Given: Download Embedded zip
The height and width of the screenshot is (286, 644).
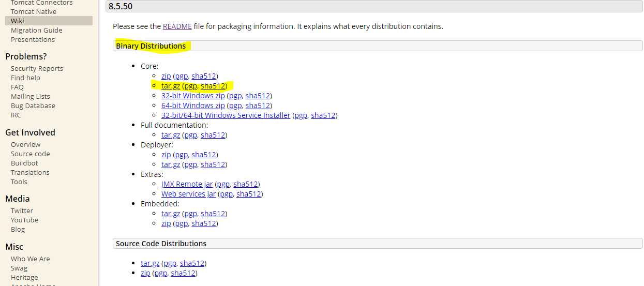Looking at the screenshot, I should tap(166, 223).
